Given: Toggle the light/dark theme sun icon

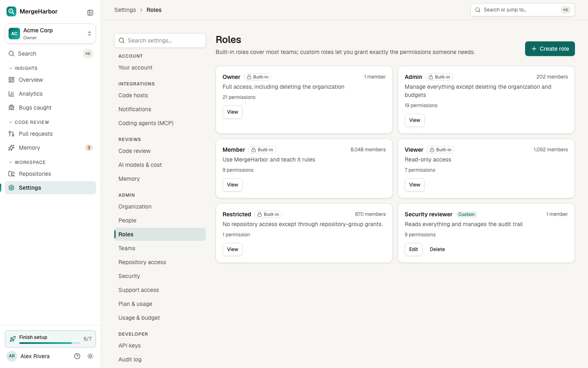Looking at the screenshot, I should [x=90, y=356].
